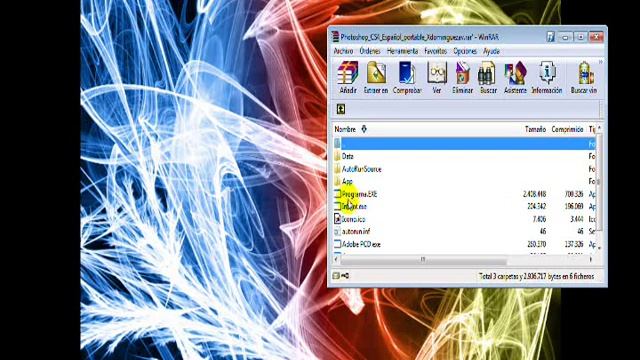Open the Favoritos menu

436,51
